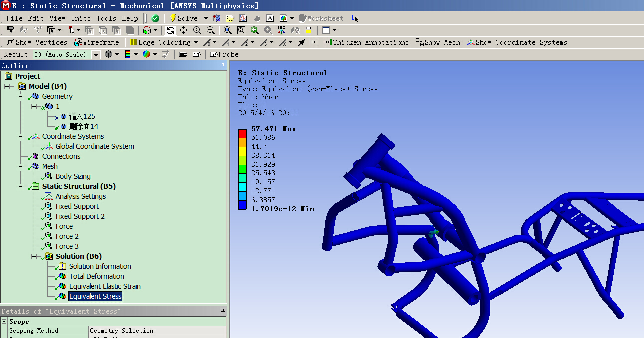Collapse the Model (B4) tree node
The width and height of the screenshot is (644, 338).
click(x=7, y=86)
